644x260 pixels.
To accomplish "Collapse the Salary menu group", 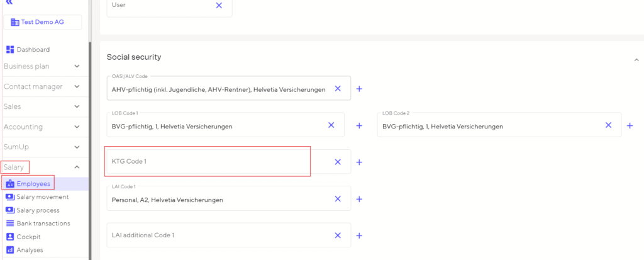I will click(77, 167).
